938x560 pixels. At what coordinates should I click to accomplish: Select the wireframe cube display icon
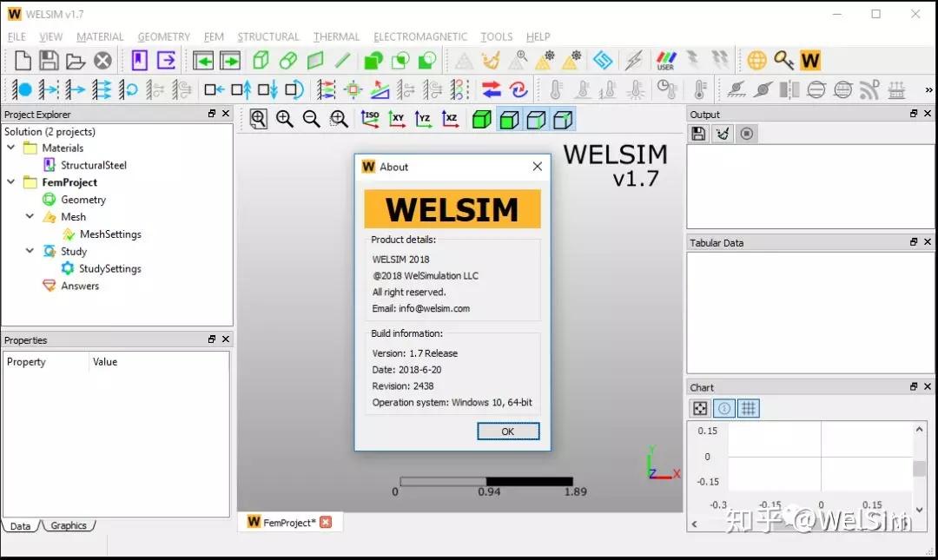coord(561,119)
